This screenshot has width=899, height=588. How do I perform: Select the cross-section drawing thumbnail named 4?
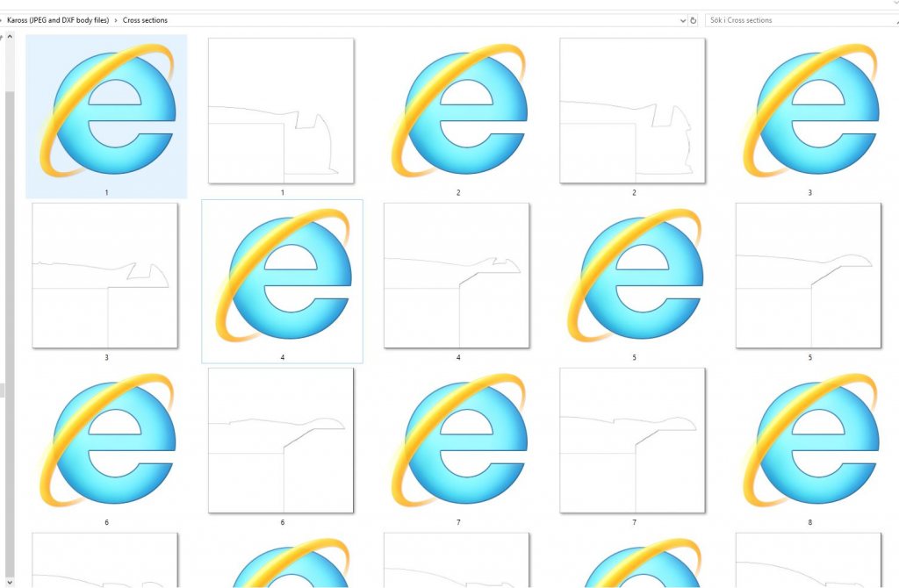tap(457, 275)
